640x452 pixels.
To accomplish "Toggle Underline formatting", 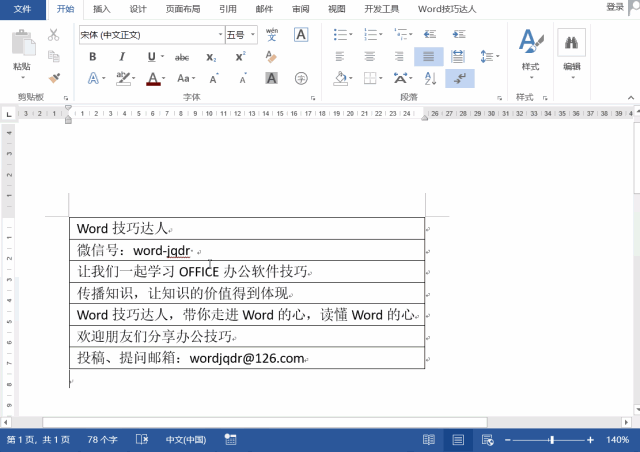I will (x=151, y=57).
